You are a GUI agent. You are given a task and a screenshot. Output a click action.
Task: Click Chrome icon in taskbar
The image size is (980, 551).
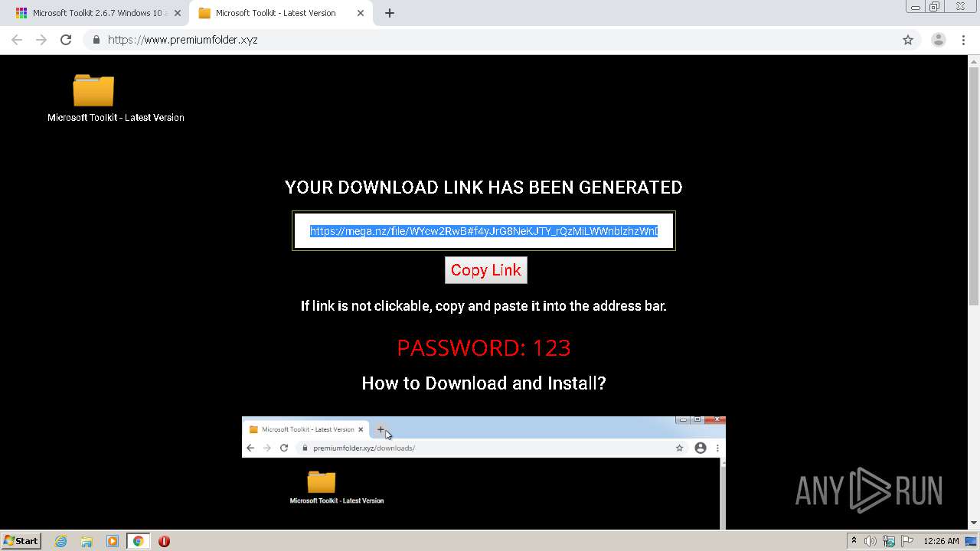pos(139,541)
